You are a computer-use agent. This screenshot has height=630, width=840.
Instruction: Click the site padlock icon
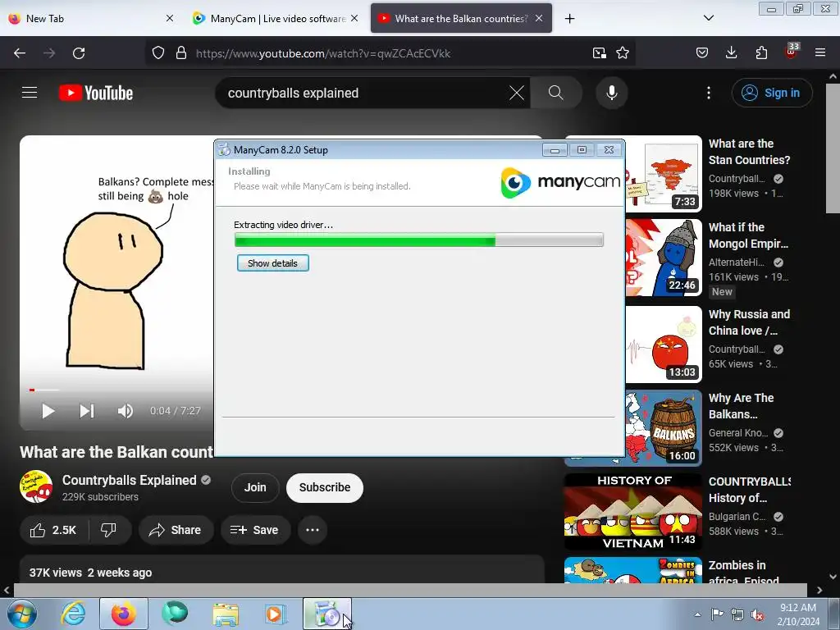click(181, 53)
